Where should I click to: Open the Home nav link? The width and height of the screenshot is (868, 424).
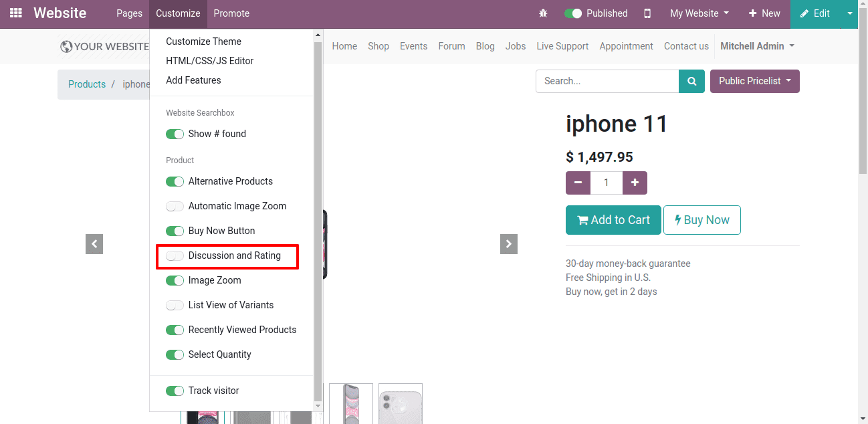pos(344,46)
